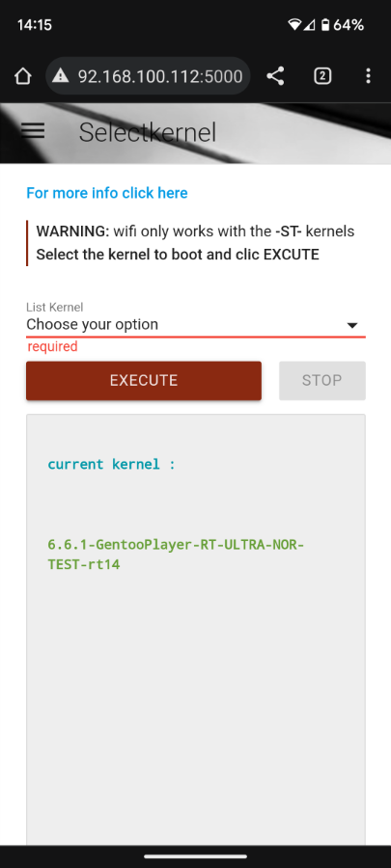Tap the battery status icon

tap(325, 25)
